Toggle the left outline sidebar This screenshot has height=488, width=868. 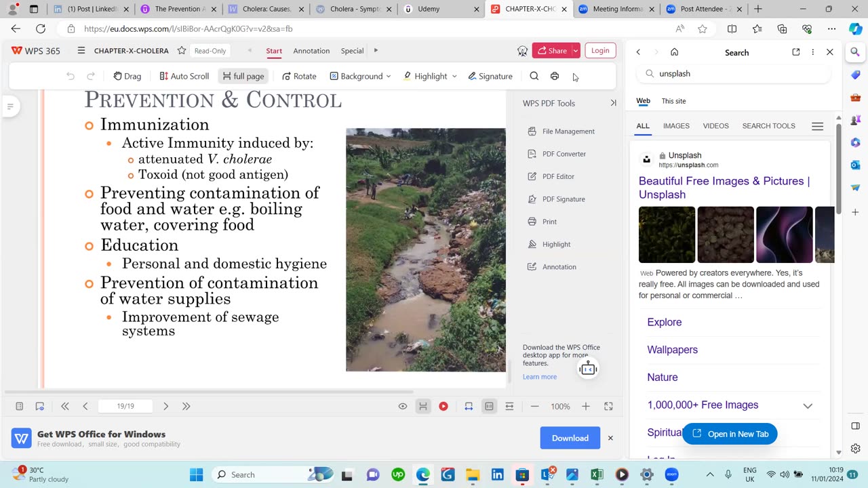click(x=10, y=106)
